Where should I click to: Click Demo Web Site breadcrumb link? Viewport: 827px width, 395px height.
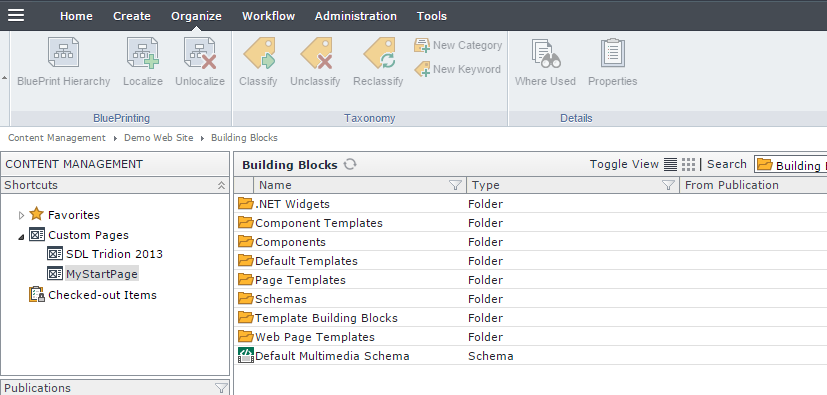click(x=159, y=138)
